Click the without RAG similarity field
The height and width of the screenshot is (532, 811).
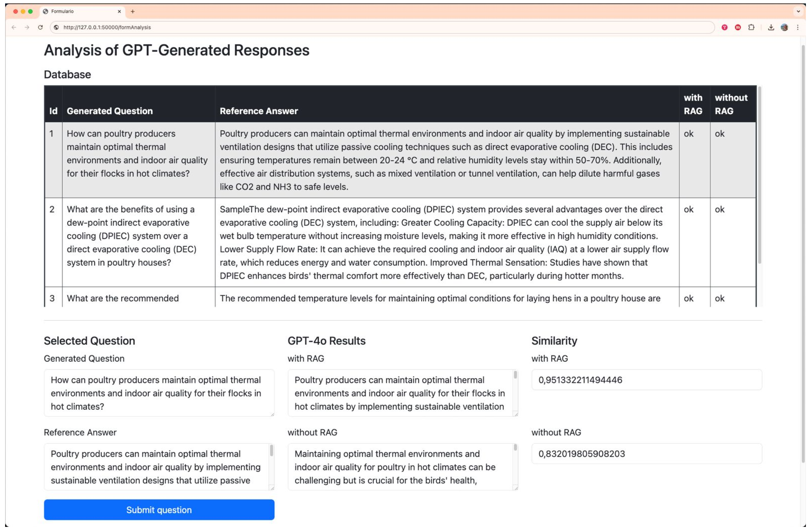point(646,454)
